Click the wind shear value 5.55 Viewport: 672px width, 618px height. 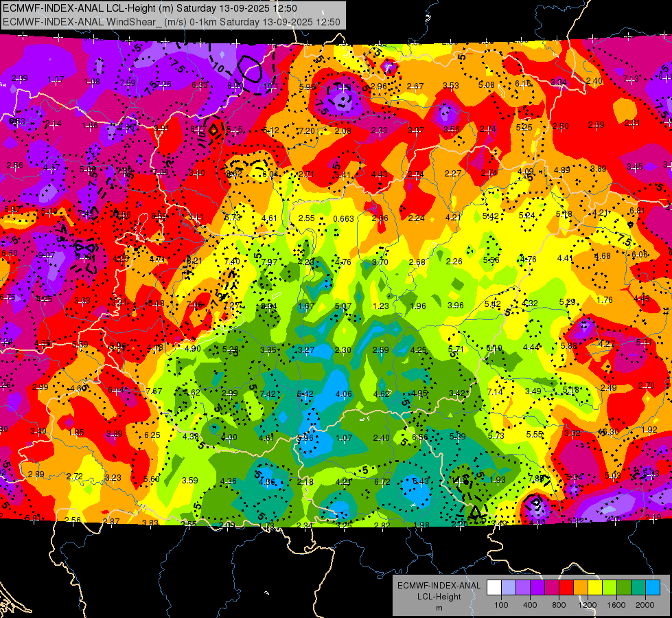click(x=535, y=435)
